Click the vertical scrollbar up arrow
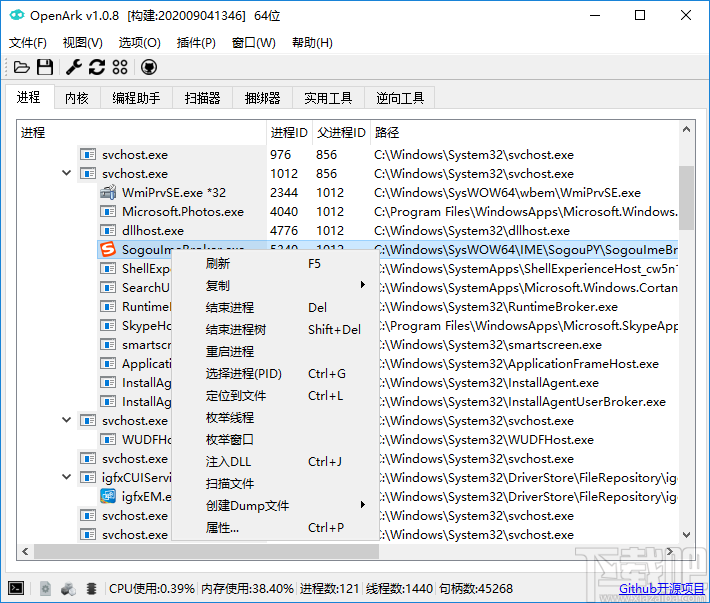Screen dimensions: 710x603 click(686, 129)
